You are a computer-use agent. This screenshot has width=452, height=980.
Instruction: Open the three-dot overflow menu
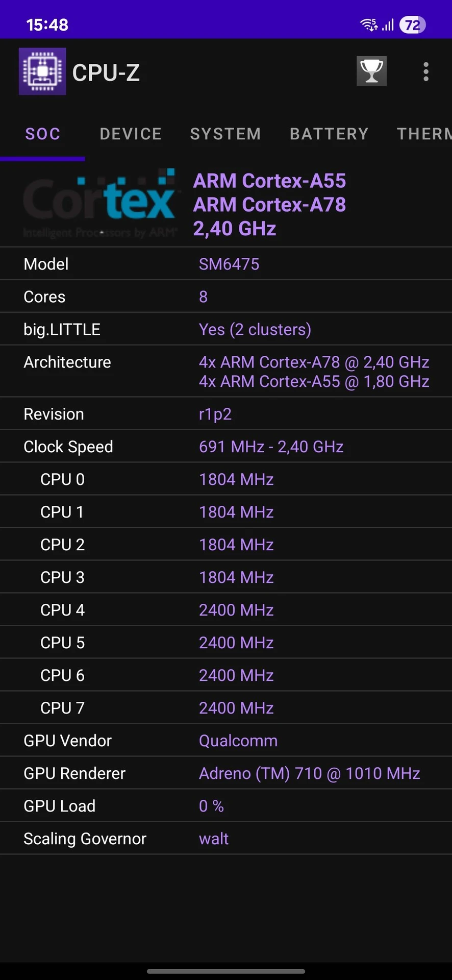tap(426, 72)
